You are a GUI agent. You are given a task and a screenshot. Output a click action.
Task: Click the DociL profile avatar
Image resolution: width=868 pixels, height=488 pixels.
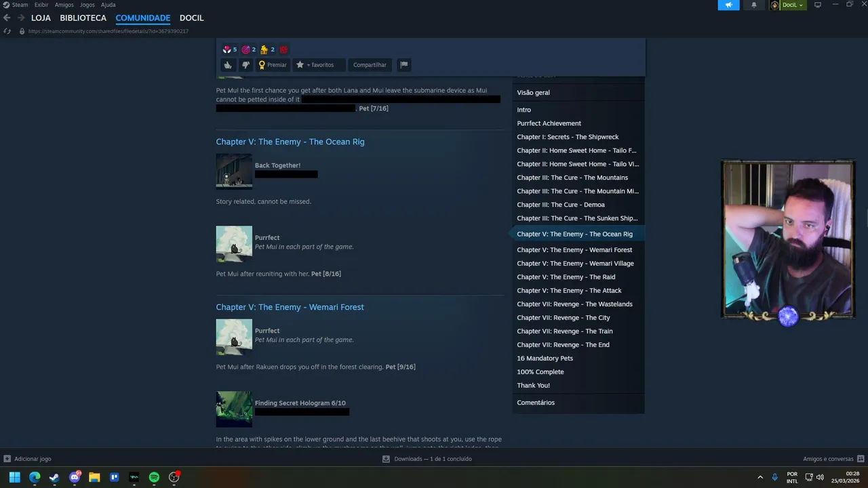[x=775, y=5]
